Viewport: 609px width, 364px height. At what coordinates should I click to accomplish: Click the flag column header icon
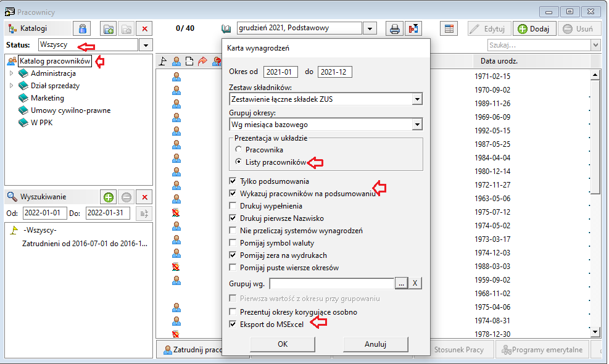163,61
